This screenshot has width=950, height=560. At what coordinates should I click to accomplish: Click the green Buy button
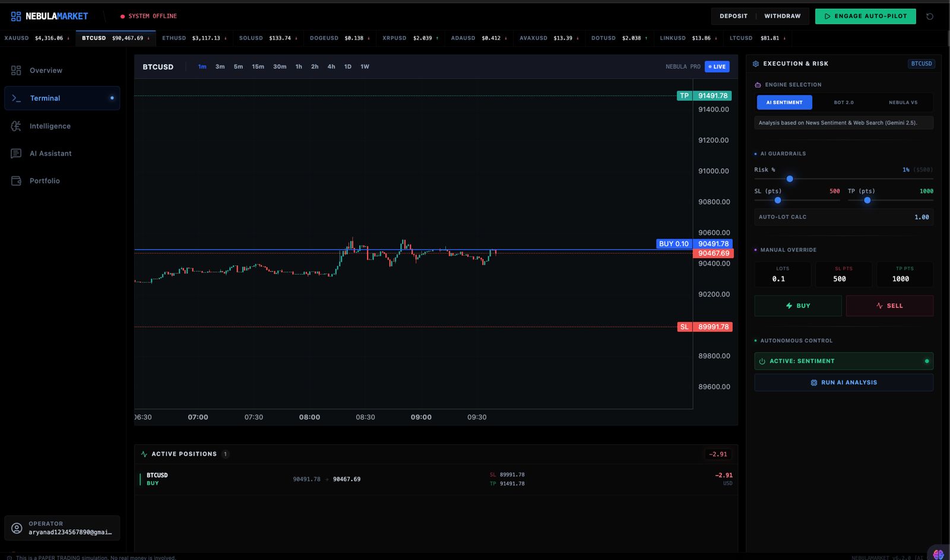coord(797,306)
